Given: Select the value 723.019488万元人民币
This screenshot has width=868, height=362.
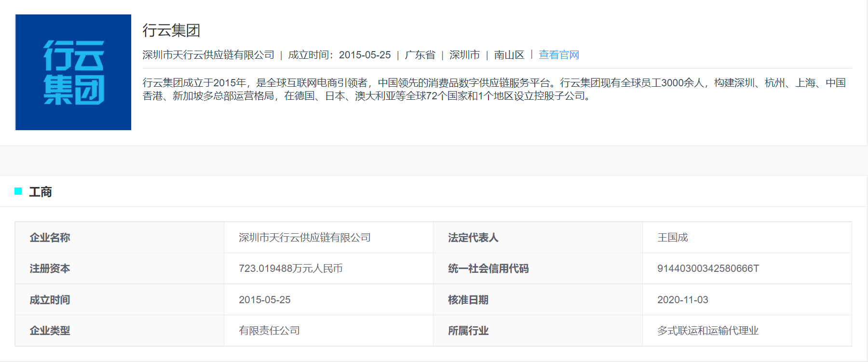Looking at the screenshot, I should [x=291, y=268].
